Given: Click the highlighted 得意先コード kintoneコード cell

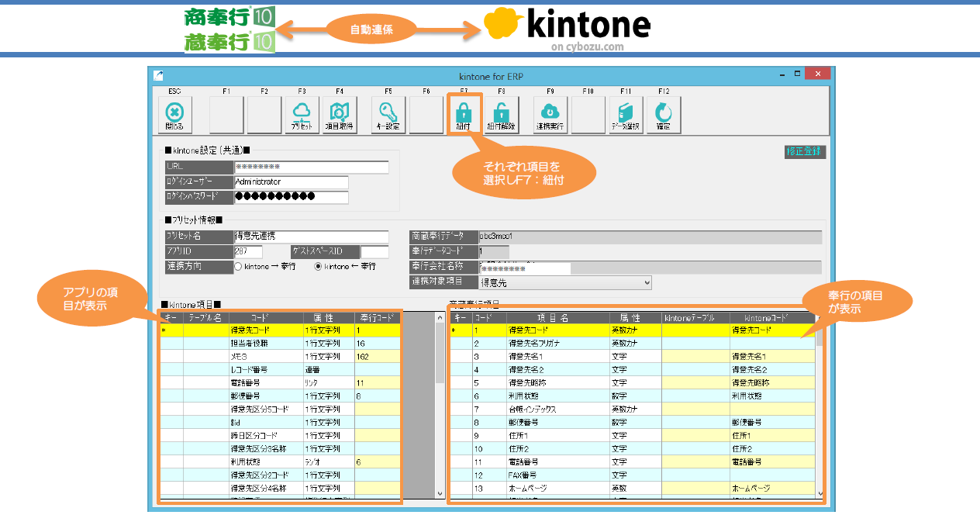Looking at the screenshot, I should (x=772, y=330).
